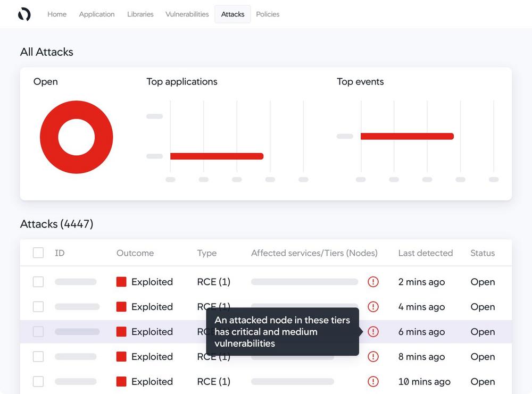This screenshot has height=394, width=532.
Task: Open the Application tab
Action: coord(97,14)
